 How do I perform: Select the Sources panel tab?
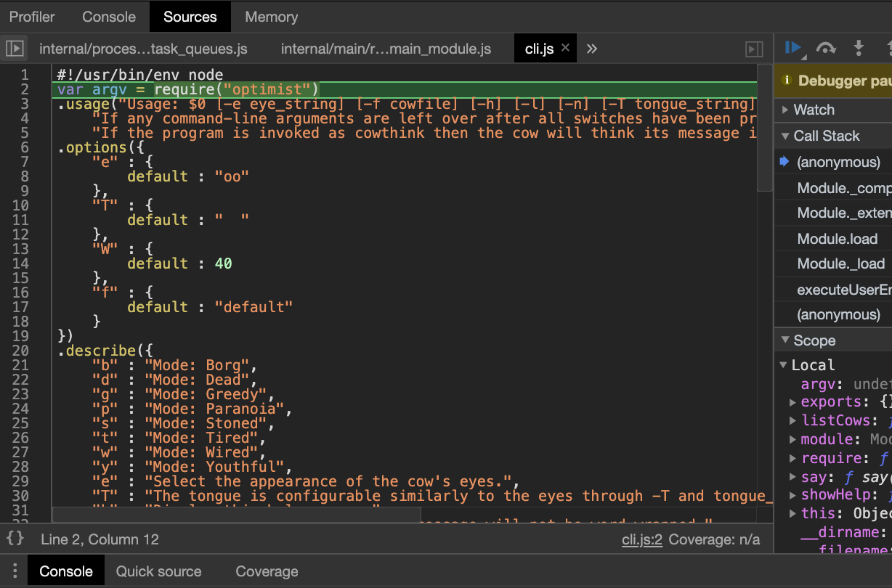tap(190, 16)
